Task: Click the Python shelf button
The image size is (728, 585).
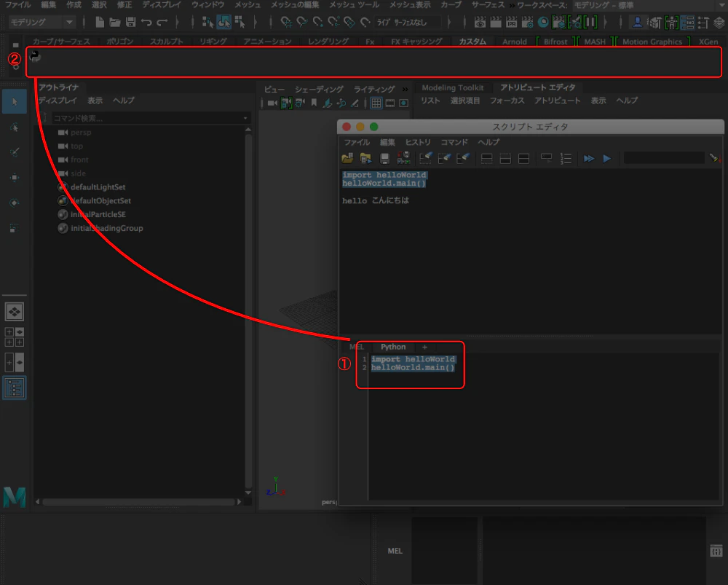Action: click(x=35, y=56)
